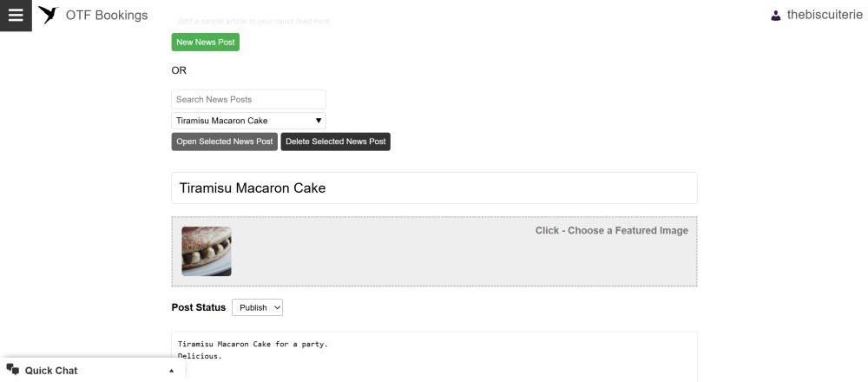This screenshot has width=868, height=382.
Task: Expand the Tiramisu Macaron Cake post selector
Action: [248, 121]
